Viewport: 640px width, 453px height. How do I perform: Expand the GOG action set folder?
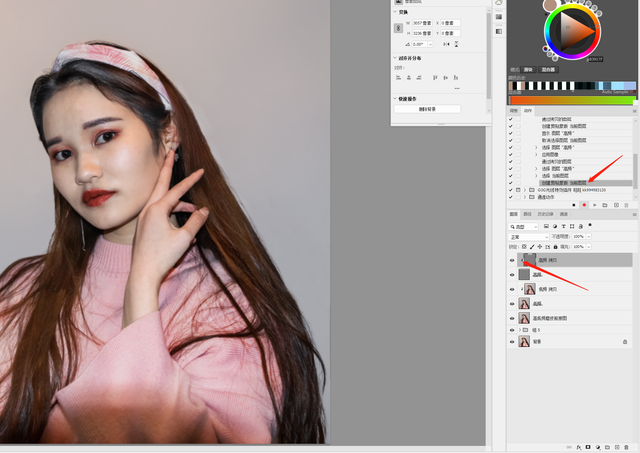coord(525,190)
